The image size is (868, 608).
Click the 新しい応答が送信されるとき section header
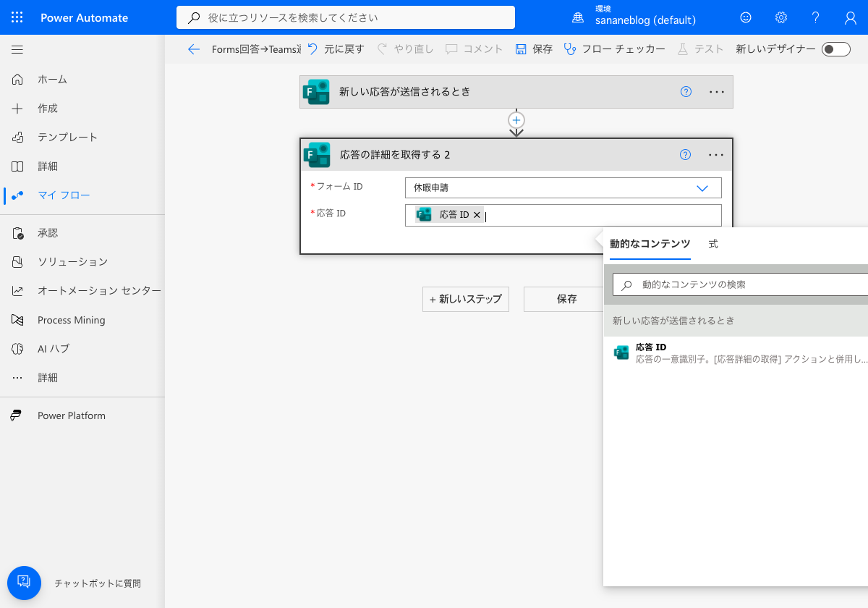click(736, 321)
